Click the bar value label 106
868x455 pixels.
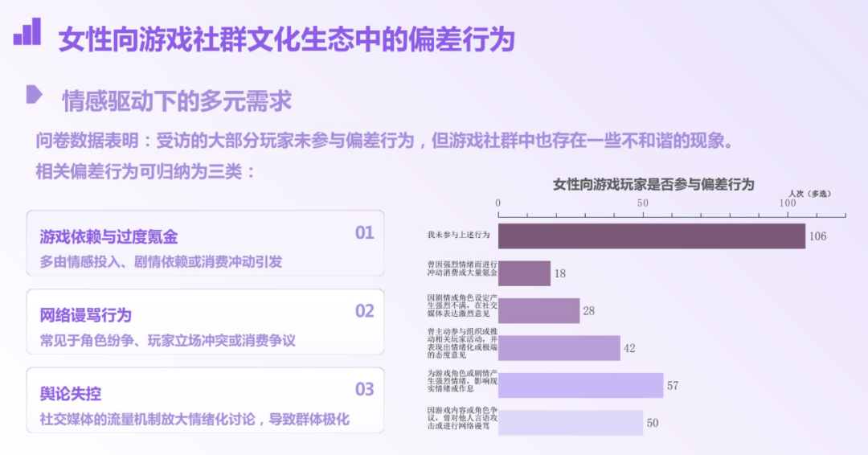point(817,236)
